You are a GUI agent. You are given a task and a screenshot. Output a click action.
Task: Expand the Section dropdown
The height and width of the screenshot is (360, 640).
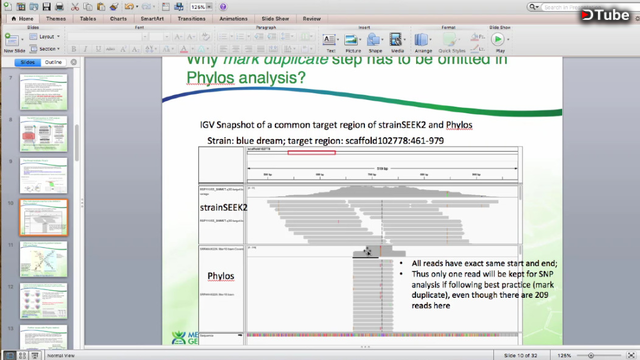click(45, 49)
